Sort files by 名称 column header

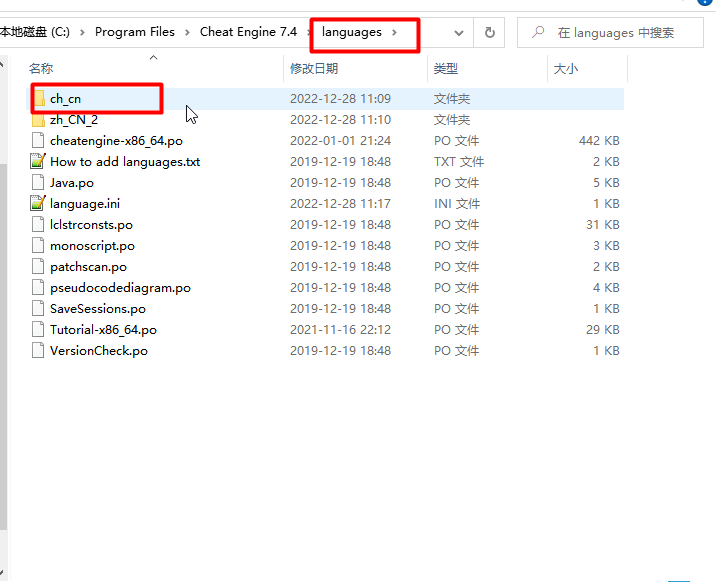click(41, 68)
